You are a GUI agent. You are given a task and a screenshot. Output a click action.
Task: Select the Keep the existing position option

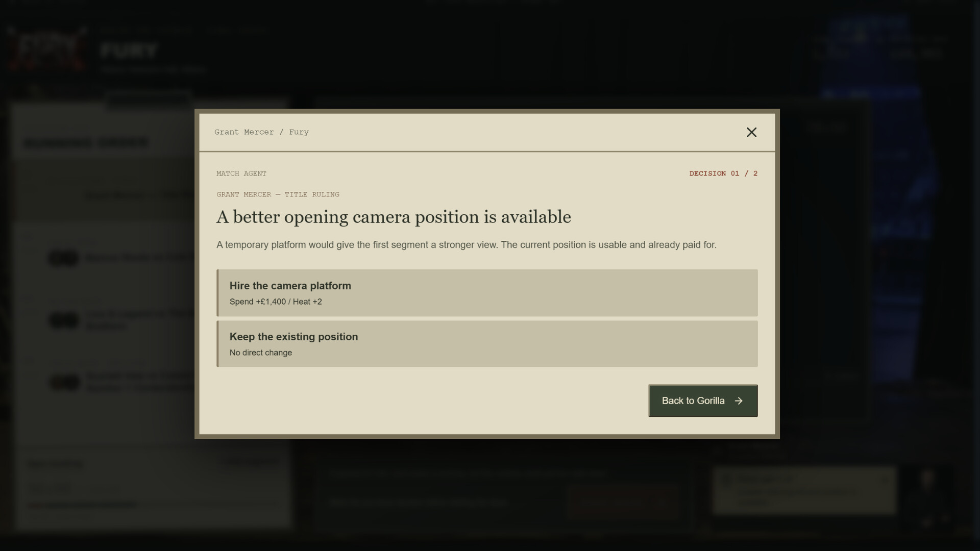click(487, 344)
